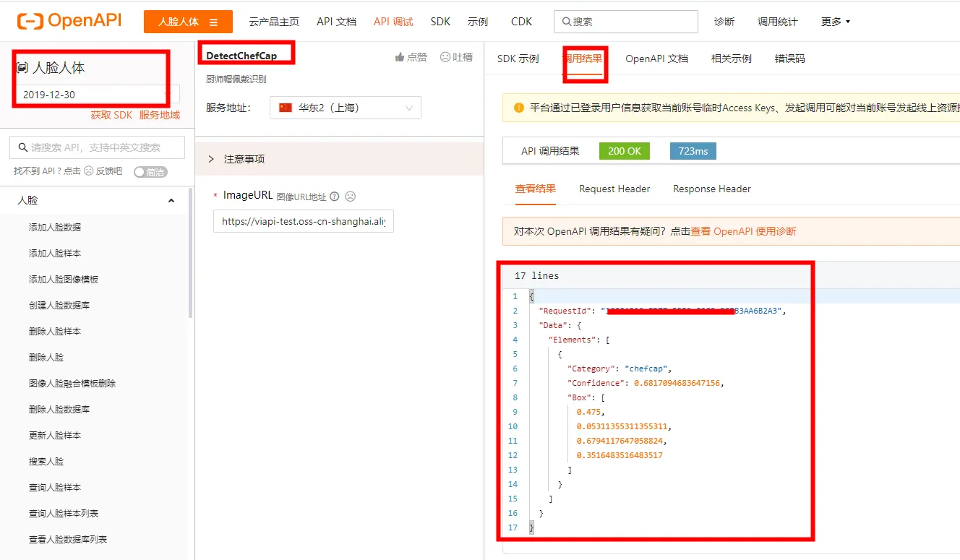Select the 查看结果 sub-tab
This screenshot has width=960, height=560.
pyautogui.click(x=536, y=189)
